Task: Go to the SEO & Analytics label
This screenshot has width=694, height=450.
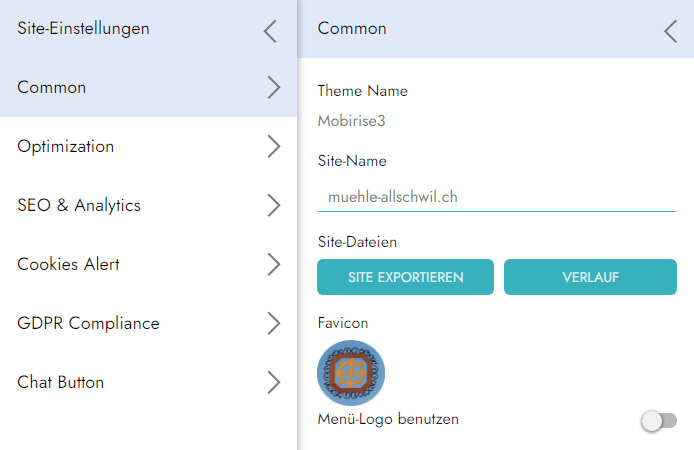Action: click(x=79, y=206)
